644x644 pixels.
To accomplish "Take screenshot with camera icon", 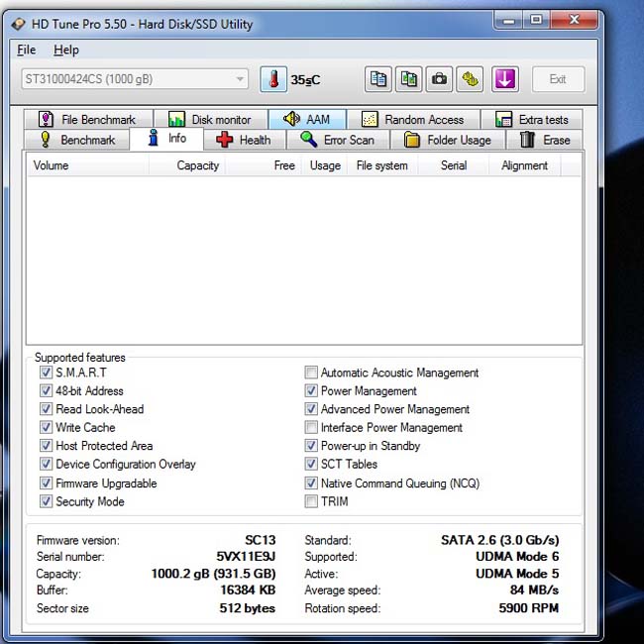I will [439, 79].
